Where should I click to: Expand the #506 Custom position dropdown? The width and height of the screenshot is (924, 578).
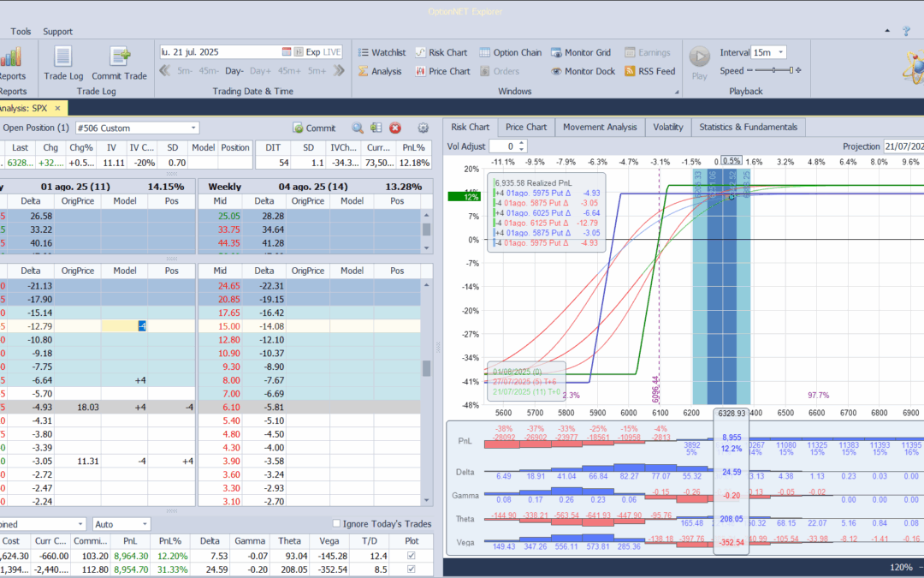click(193, 128)
